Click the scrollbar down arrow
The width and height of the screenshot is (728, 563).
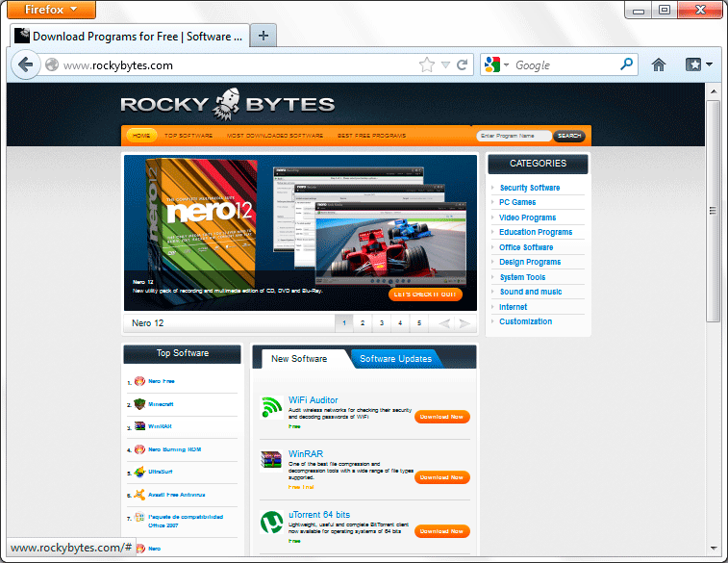click(x=714, y=549)
